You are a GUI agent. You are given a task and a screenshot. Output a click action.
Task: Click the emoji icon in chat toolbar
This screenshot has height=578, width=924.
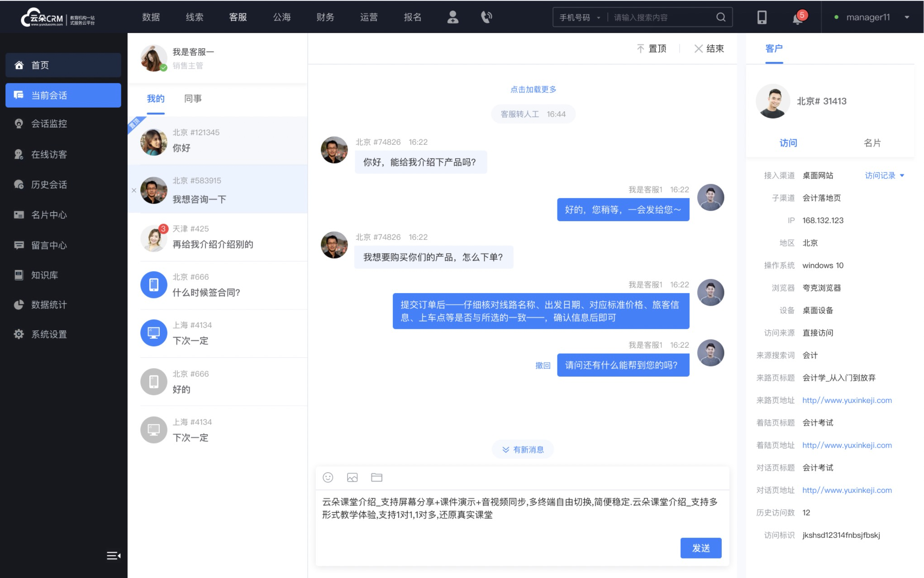pos(328,478)
